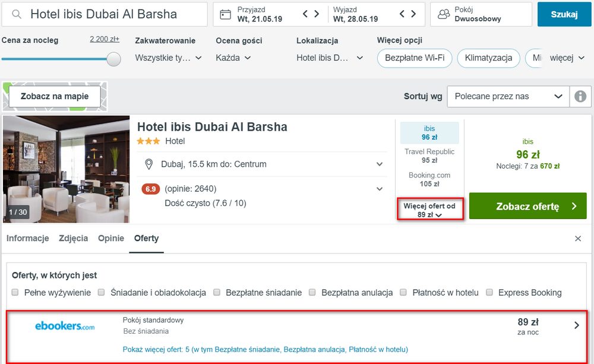Open the Zakwaterowanie dropdown
The width and height of the screenshot is (594, 364).
168,58
